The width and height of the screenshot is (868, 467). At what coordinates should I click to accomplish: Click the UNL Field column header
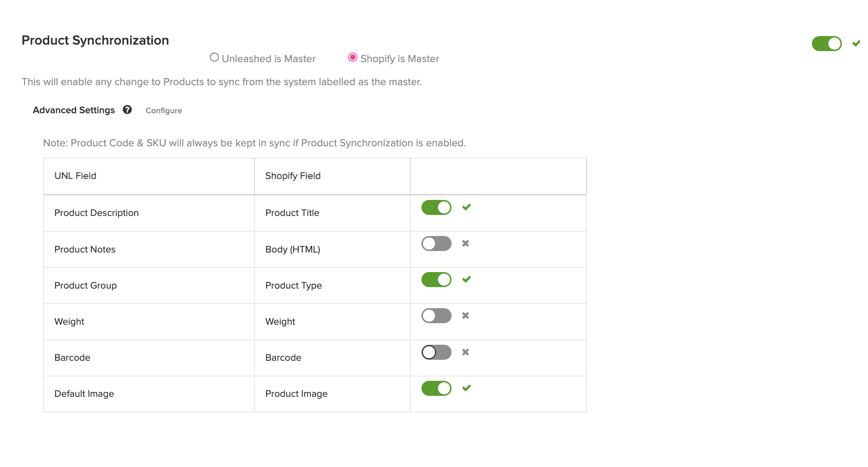tap(75, 176)
